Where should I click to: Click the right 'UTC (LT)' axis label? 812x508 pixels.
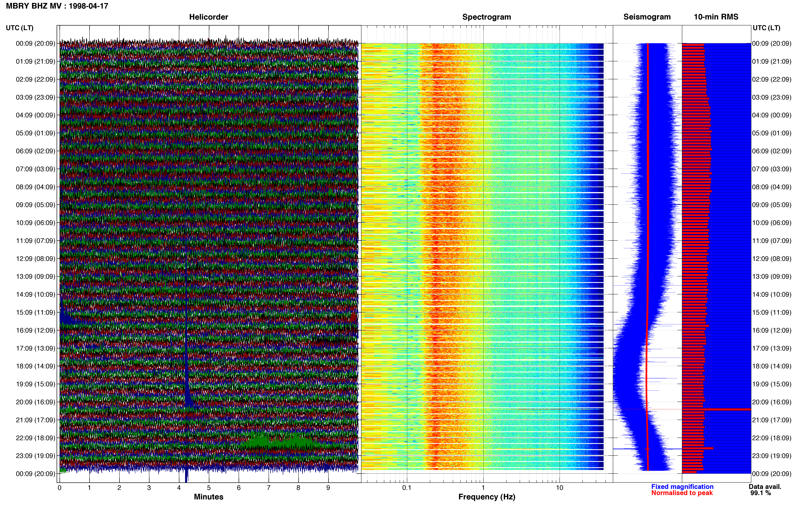tap(767, 28)
